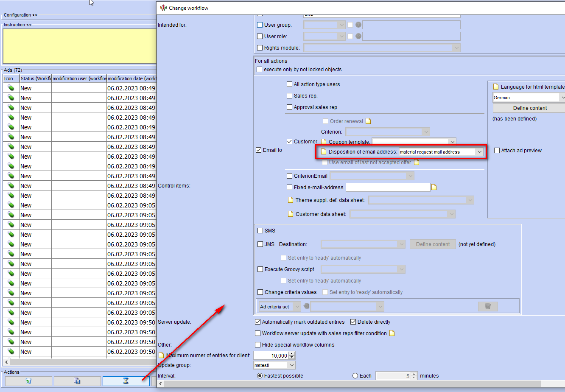Viewport: 565px width, 392px height.
Task: Toggle the Email to checkbox
Action: pos(259,150)
